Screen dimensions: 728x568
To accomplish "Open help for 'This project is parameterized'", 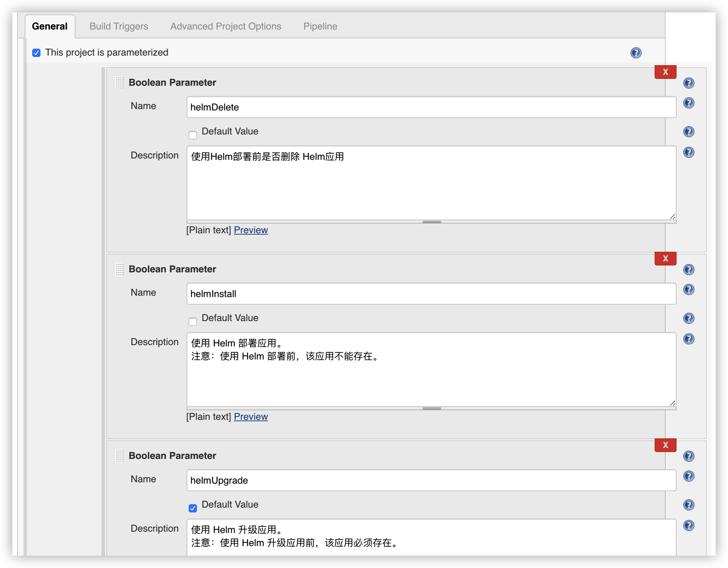I will coord(636,52).
